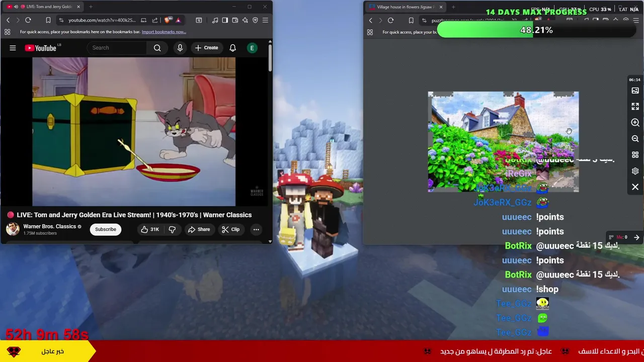Zoom out of the jigsaw puzzle
644x362 pixels.
[x=635, y=139]
